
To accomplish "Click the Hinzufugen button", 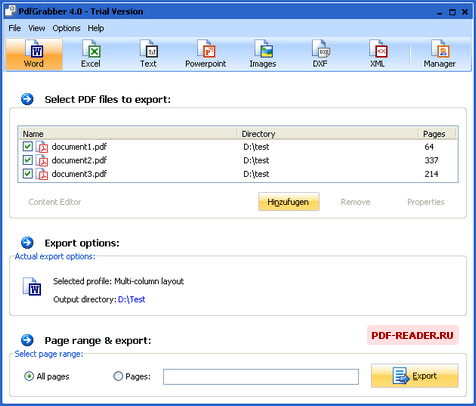I will point(289,202).
